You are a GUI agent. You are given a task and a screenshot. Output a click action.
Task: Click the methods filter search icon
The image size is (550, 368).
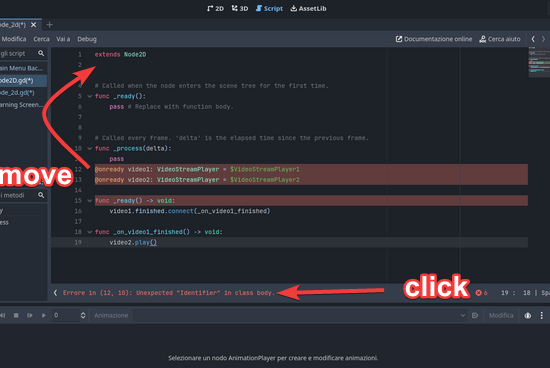pos(41,195)
